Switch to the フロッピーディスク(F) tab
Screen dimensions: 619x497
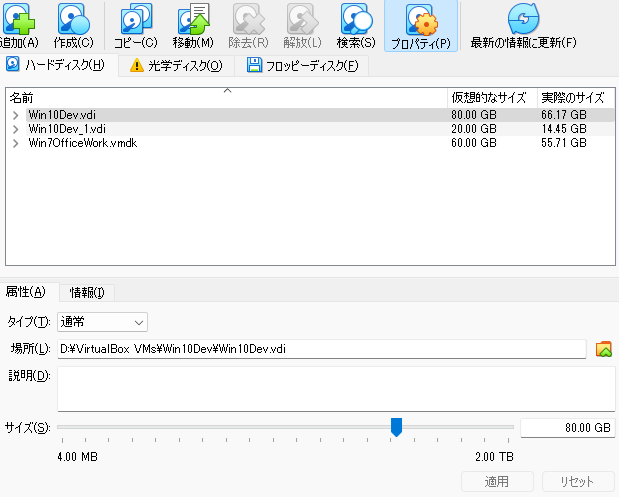click(x=302, y=66)
